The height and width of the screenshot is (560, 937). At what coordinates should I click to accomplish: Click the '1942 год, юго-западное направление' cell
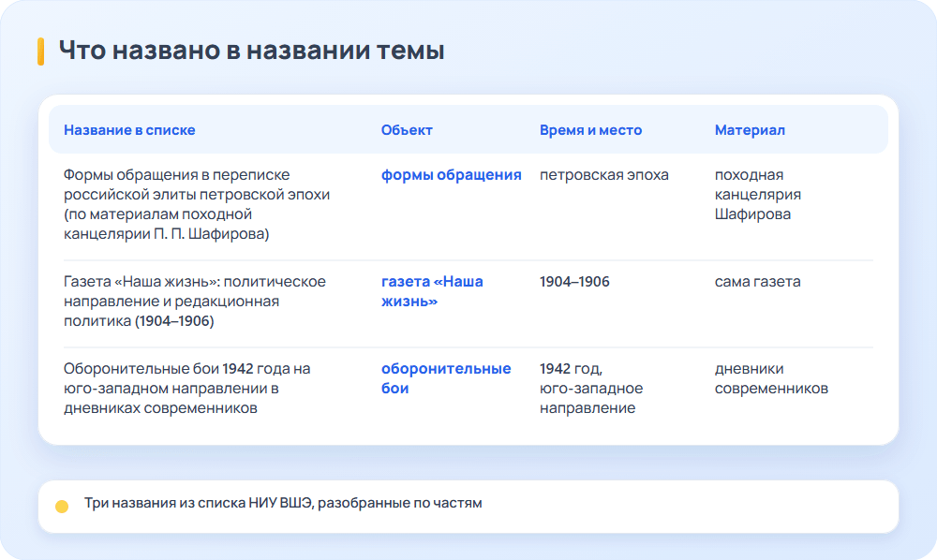(x=591, y=388)
